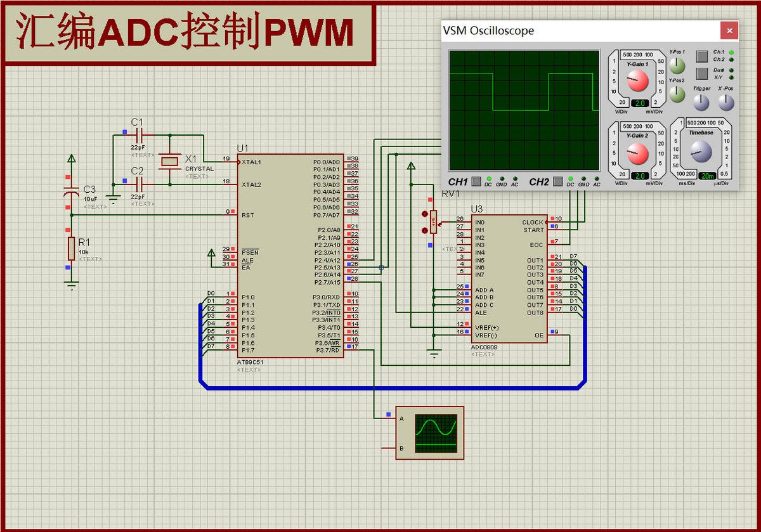Select the power terminal above capacitor C3
The height and width of the screenshot is (532, 761).
[72, 159]
